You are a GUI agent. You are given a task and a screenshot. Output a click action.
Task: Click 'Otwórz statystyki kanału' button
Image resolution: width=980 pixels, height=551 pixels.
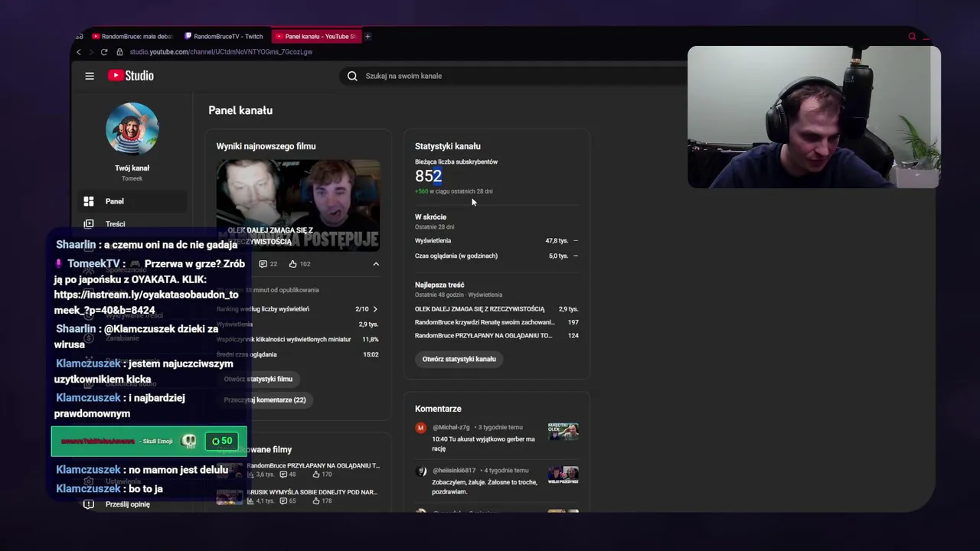pos(459,359)
